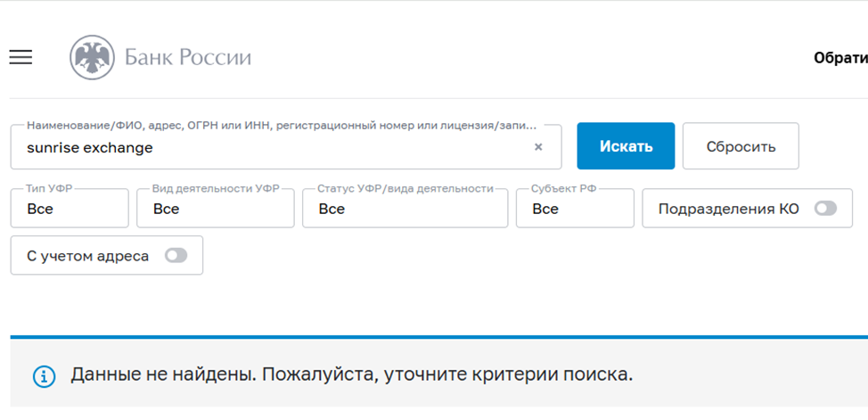Expand the Вид деятельности УФР dropdown
The height and width of the screenshot is (420, 868).
pos(215,209)
